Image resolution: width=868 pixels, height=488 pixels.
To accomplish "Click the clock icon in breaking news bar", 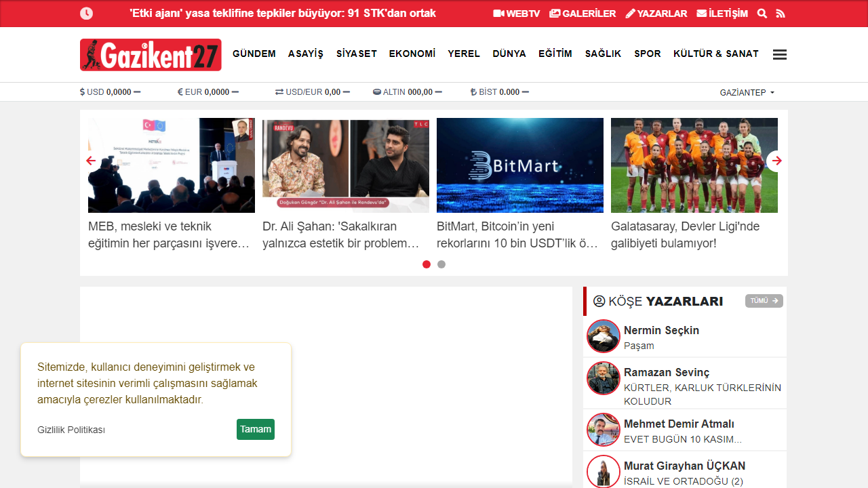I will click(x=86, y=13).
